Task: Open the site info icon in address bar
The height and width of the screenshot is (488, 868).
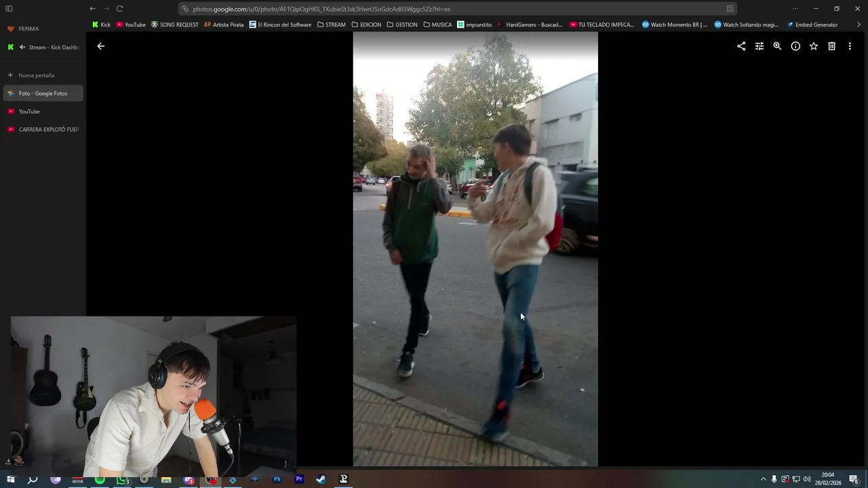Action: point(186,9)
